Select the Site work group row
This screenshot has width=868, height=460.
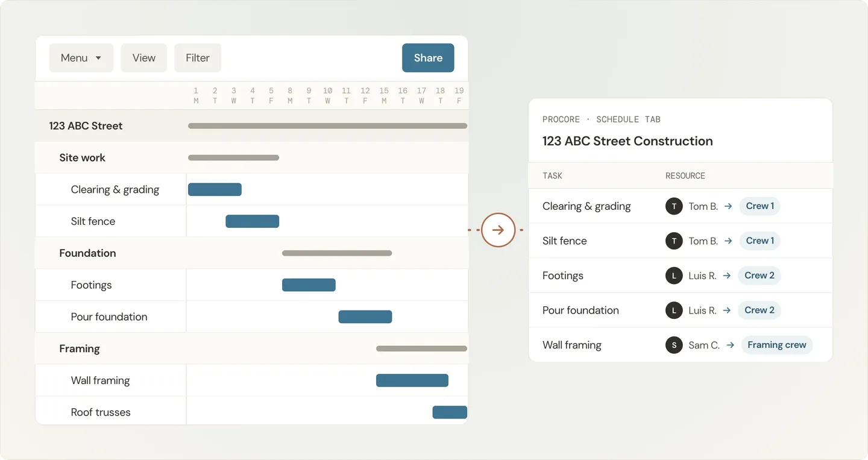tap(252, 158)
